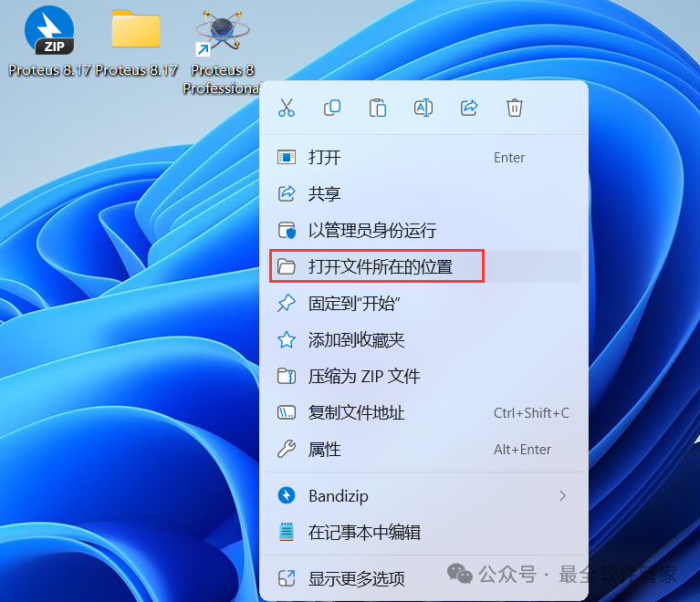This screenshot has height=602, width=700.
Task: Choose 添加到收藏夹 from the menu
Action: click(x=356, y=340)
